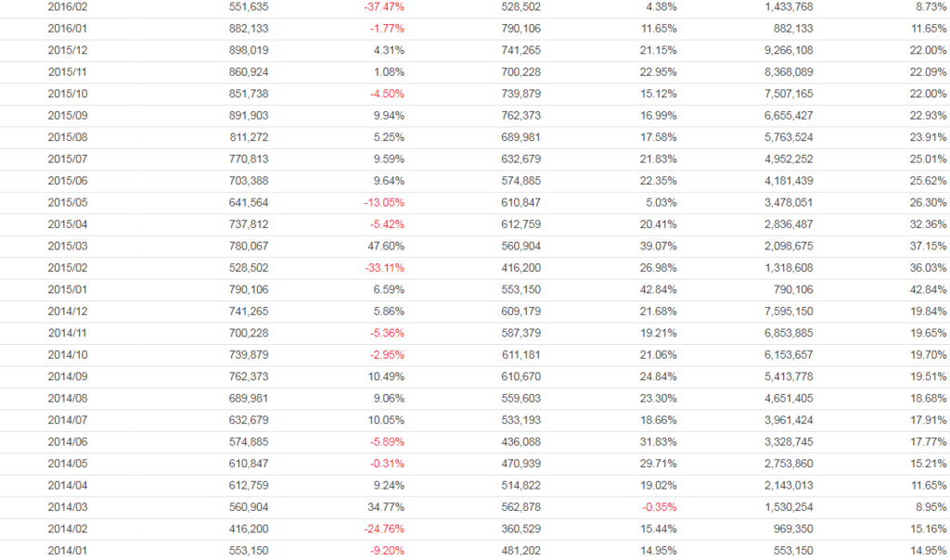The width and height of the screenshot is (950, 560).
Task: Select the 8,368,089 figure
Action: pos(788,71)
